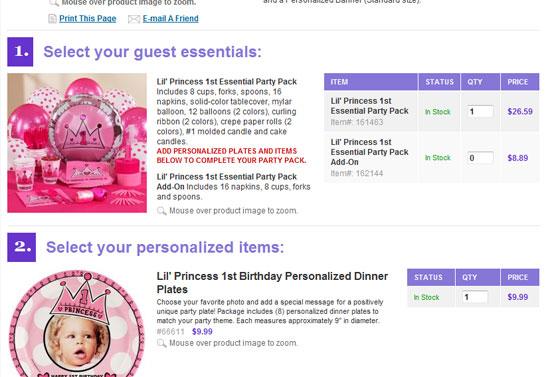Click the number 1 step badge

pyautogui.click(x=20, y=52)
